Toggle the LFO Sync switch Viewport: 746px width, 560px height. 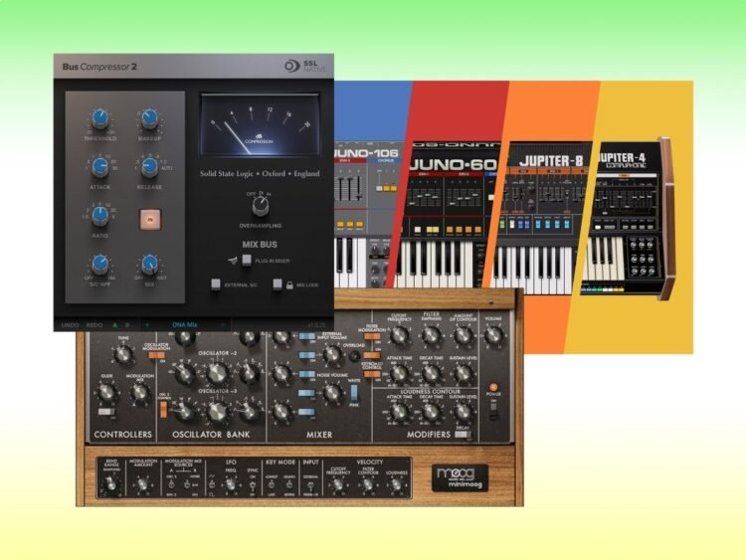coord(253,485)
